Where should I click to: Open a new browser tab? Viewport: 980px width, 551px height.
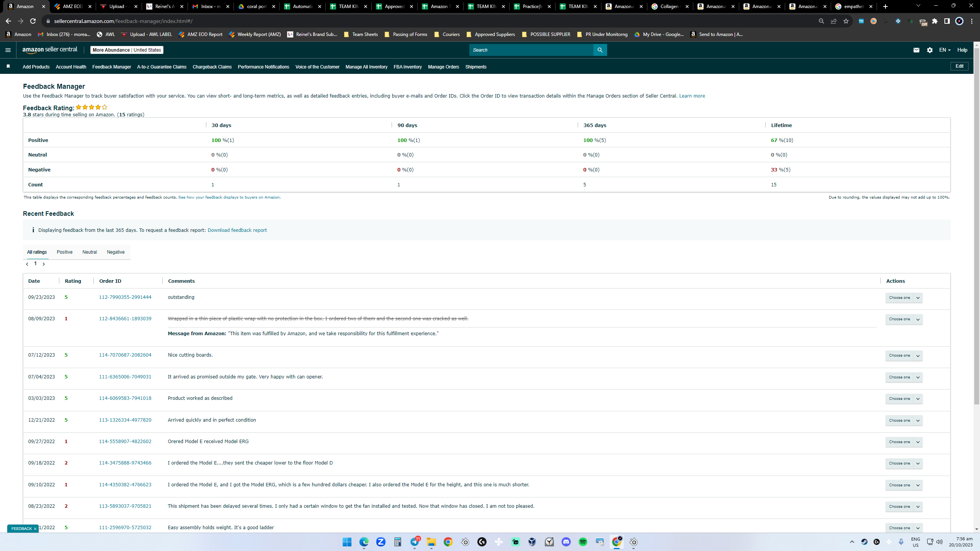click(885, 7)
